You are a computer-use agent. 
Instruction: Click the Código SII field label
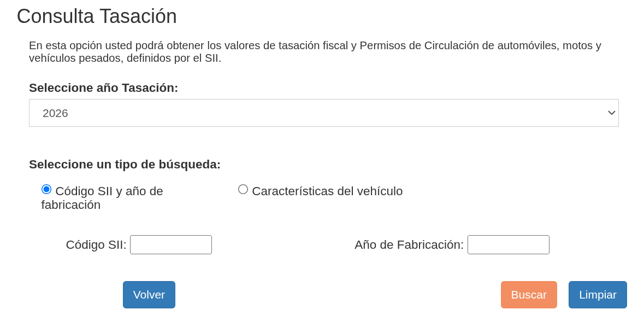(x=97, y=244)
